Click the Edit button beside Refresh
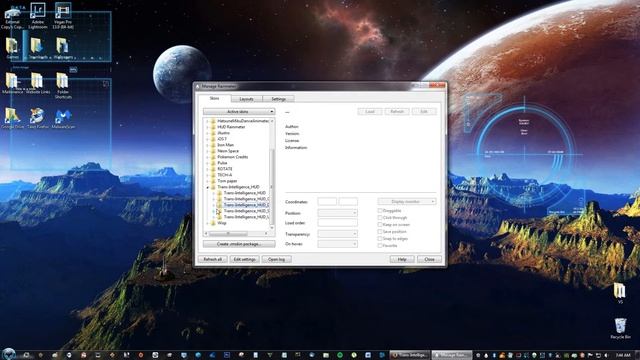The width and height of the screenshot is (640, 360). (424, 111)
